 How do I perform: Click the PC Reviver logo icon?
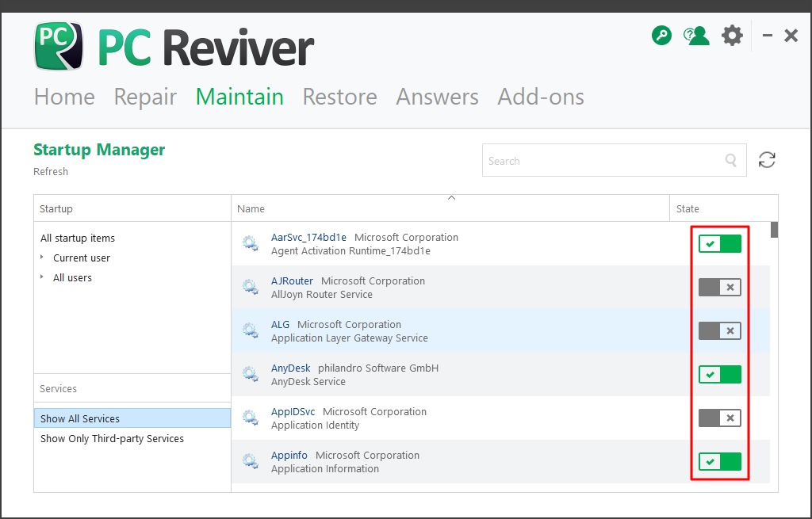pyautogui.click(x=59, y=46)
